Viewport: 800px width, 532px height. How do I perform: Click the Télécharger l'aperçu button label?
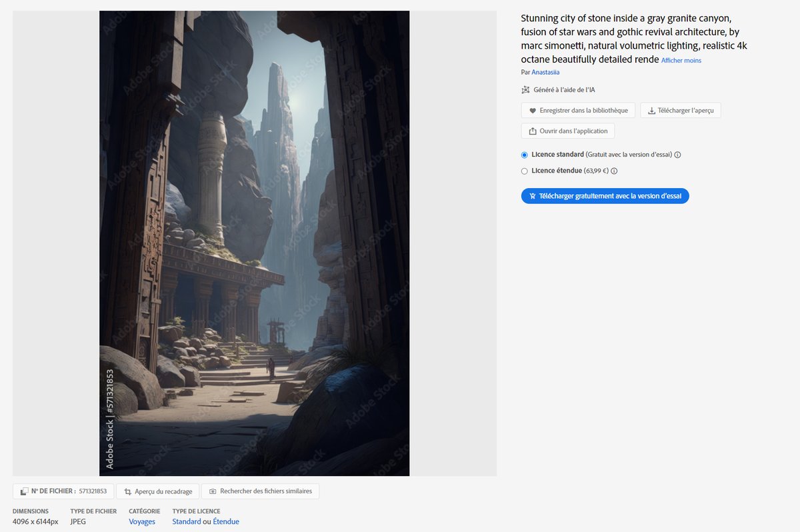[686, 111]
